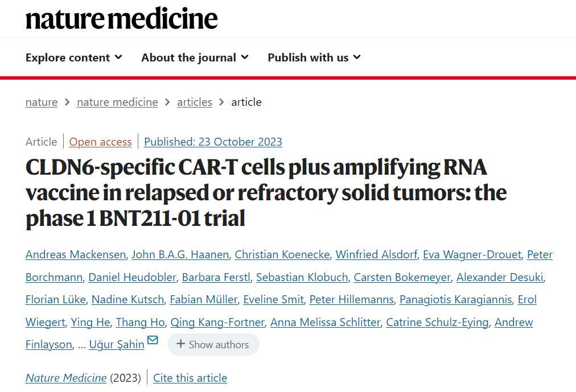This screenshot has width=576, height=392.
Task: Select author John B.A.G. Haanen
Action: pos(180,254)
